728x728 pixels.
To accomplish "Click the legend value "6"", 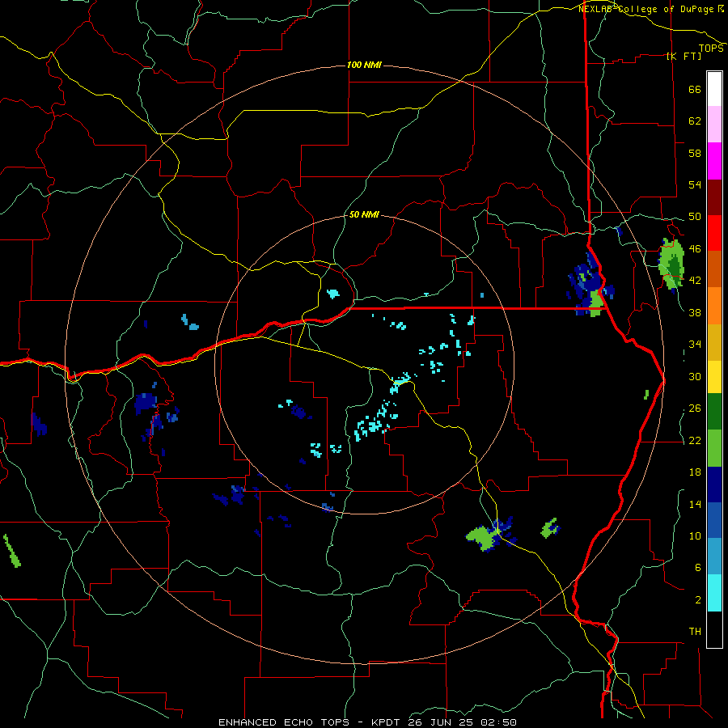I will pyautogui.click(x=698, y=568).
